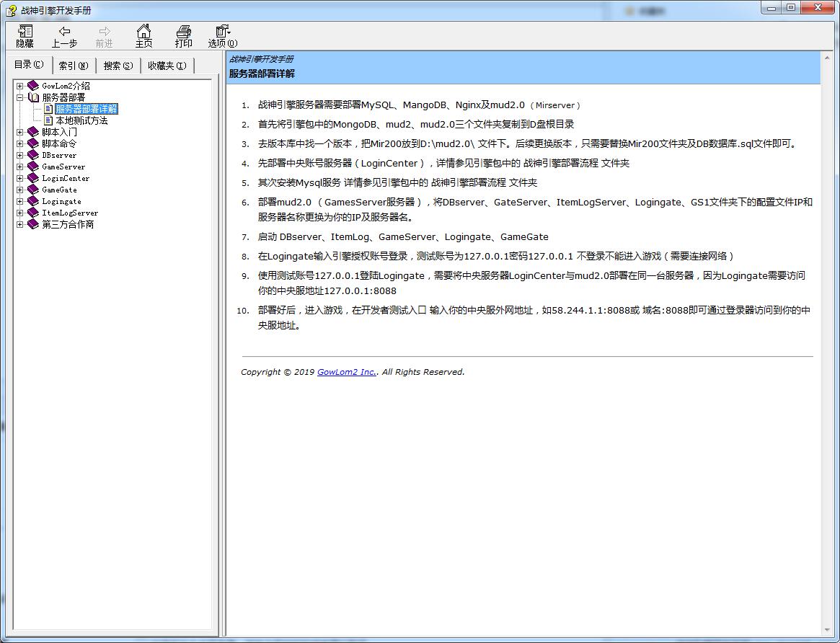Expand the GowLom2介绍 tree node
The height and width of the screenshot is (643, 840).
(x=20, y=86)
